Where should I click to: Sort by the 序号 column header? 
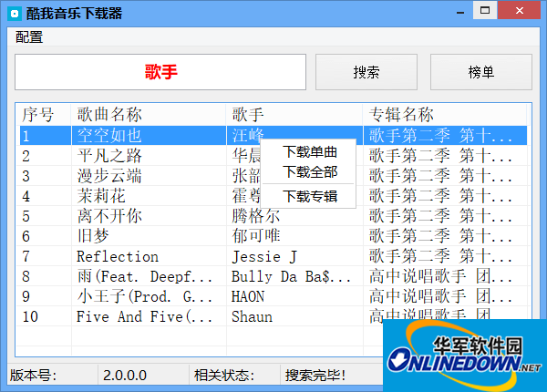click(44, 114)
